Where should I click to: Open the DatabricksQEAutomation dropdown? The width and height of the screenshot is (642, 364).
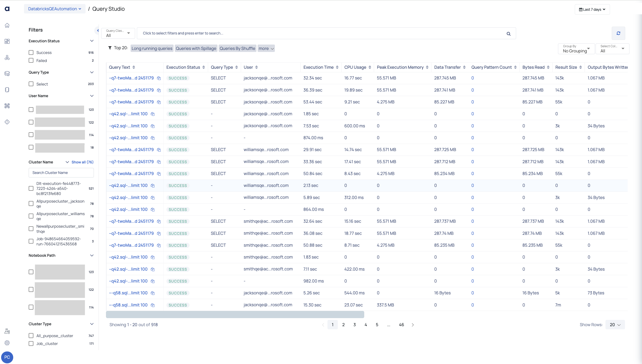[x=54, y=9]
